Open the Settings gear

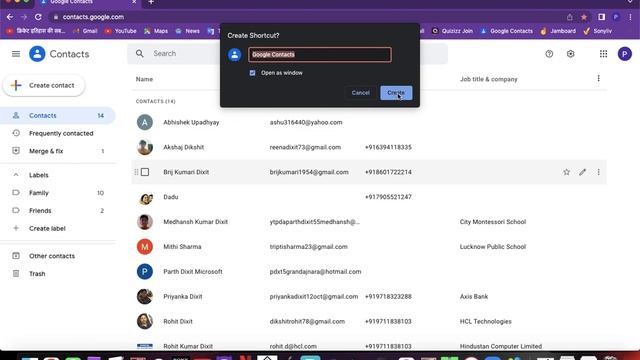571,54
